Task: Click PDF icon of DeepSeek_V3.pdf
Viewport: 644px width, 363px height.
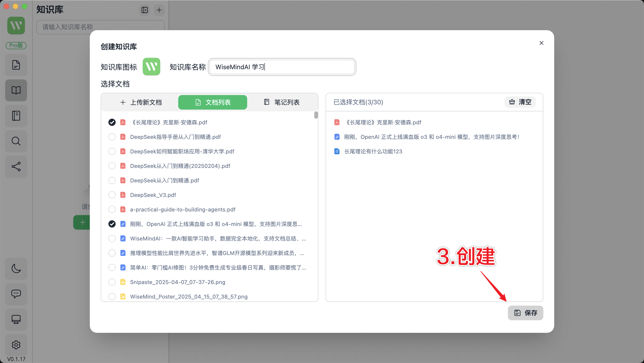Action: click(x=123, y=195)
